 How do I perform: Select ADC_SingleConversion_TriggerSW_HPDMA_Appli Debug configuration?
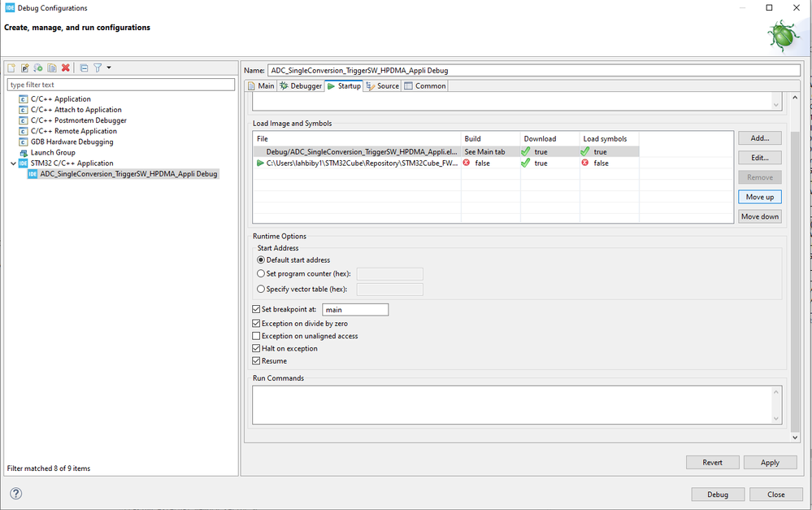point(128,174)
